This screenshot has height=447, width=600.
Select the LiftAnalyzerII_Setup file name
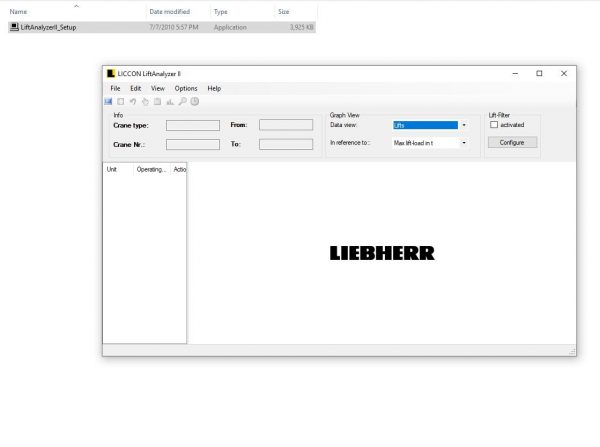(48, 27)
